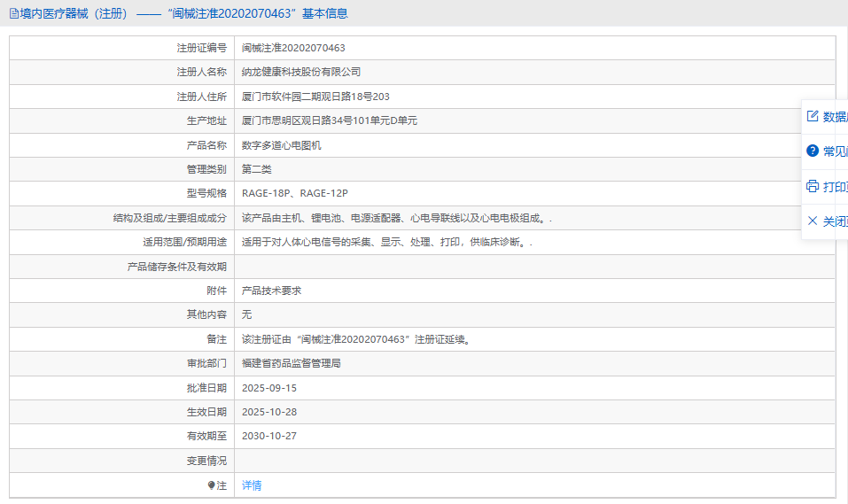This screenshot has height=504, width=848.
Task: Click the 注册证编号 row label
Action: [x=202, y=48]
